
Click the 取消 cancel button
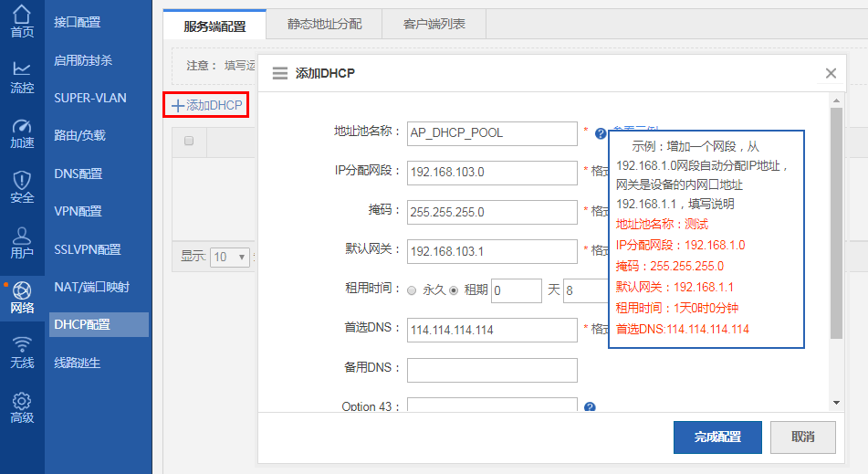(802, 437)
